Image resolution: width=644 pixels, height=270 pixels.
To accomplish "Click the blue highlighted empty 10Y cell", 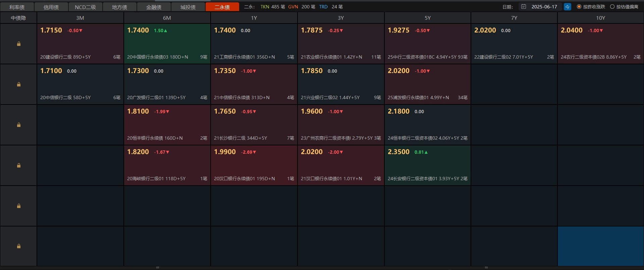I will [x=601, y=246].
